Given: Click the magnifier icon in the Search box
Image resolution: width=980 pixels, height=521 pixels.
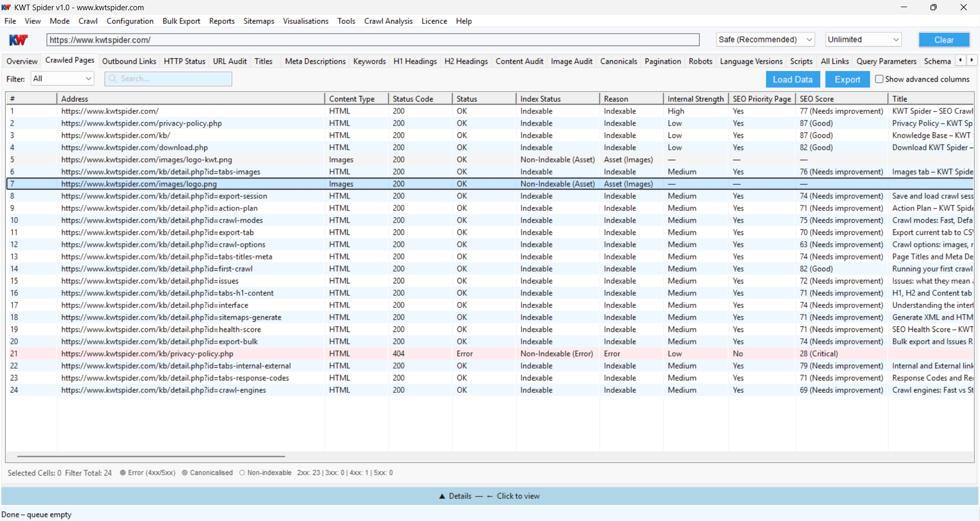Looking at the screenshot, I should click(113, 79).
